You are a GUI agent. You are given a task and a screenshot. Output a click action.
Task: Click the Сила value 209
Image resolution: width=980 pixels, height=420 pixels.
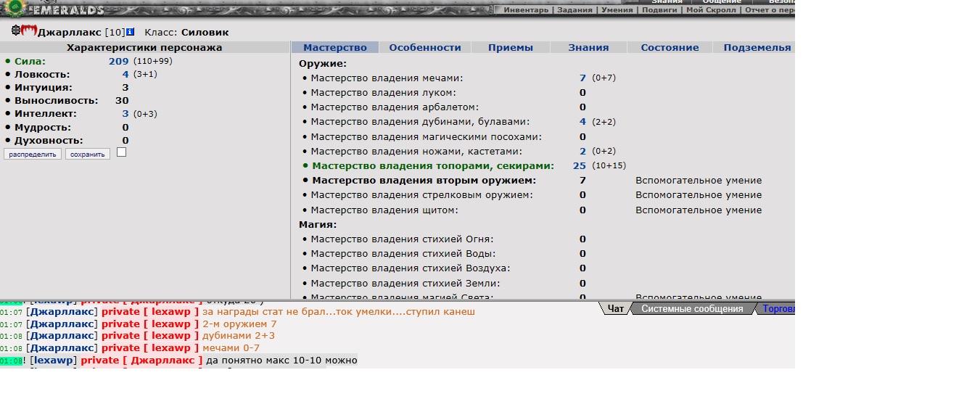pos(118,61)
